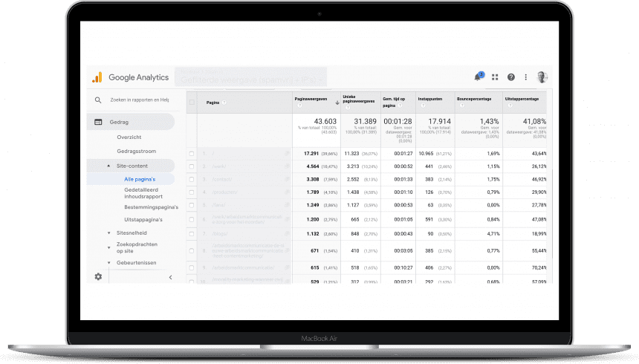Expand the Sitesnelheid section

click(108, 233)
